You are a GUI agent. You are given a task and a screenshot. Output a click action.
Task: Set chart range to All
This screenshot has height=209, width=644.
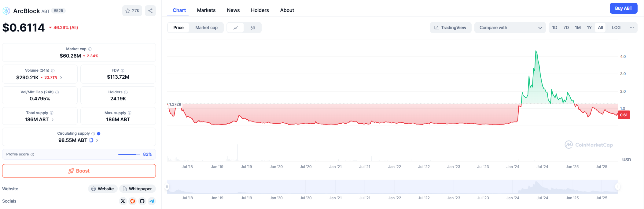click(x=601, y=28)
